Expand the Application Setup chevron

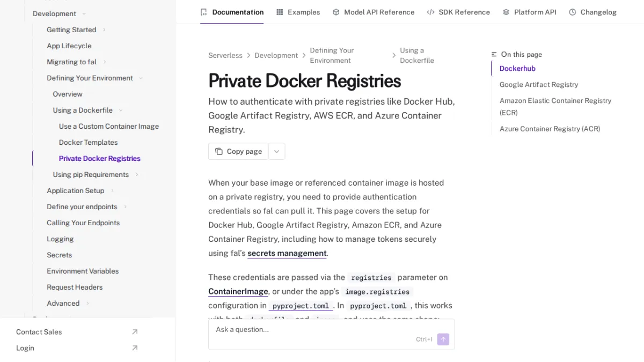tap(112, 190)
